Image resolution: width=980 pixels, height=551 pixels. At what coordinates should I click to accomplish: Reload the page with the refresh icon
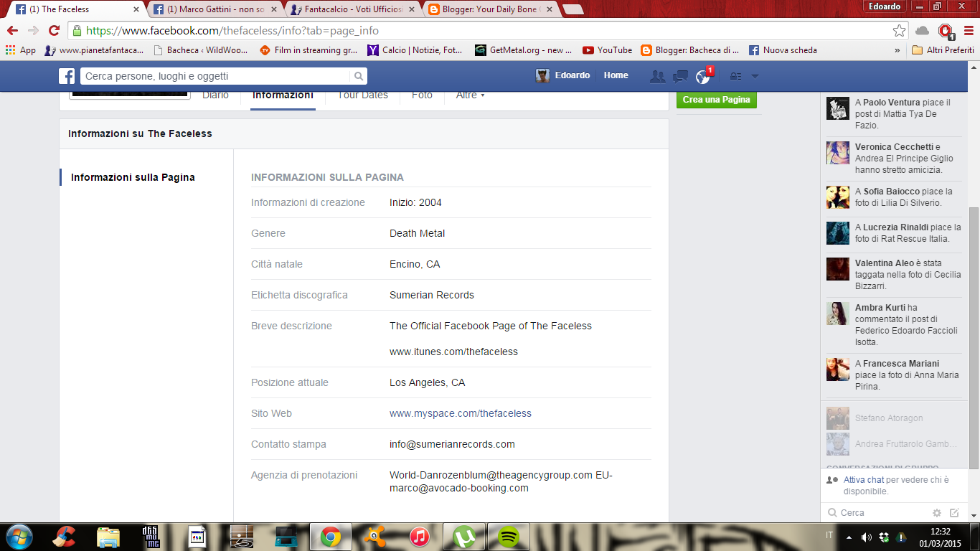click(x=54, y=31)
